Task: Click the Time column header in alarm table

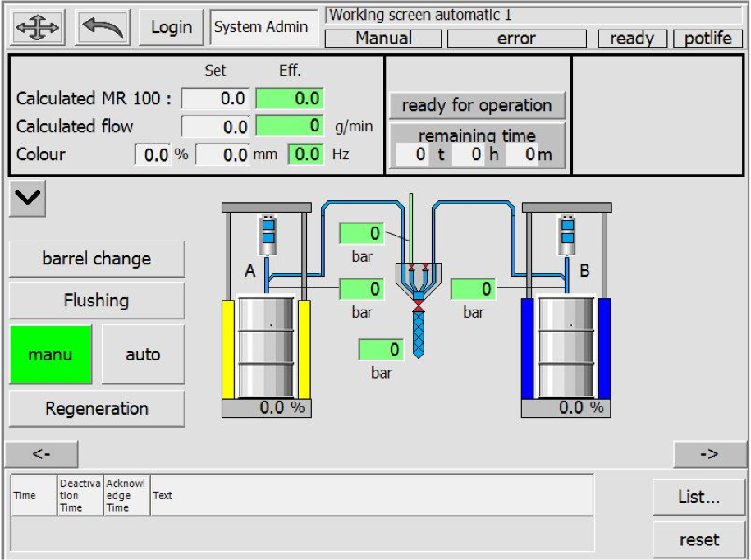Action: click(x=34, y=495)
